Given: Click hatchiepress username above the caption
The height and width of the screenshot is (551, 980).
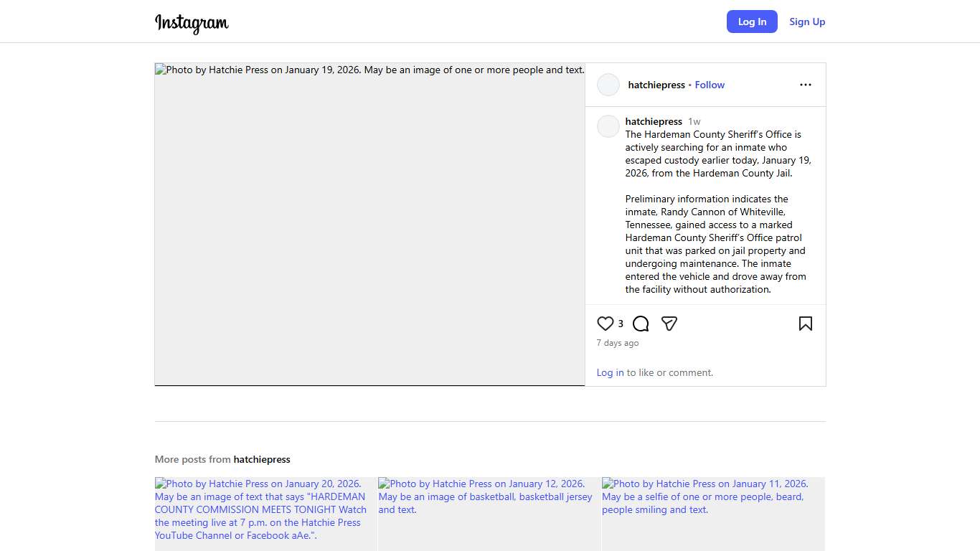Looking at the screenshot, I should point(654,121).
